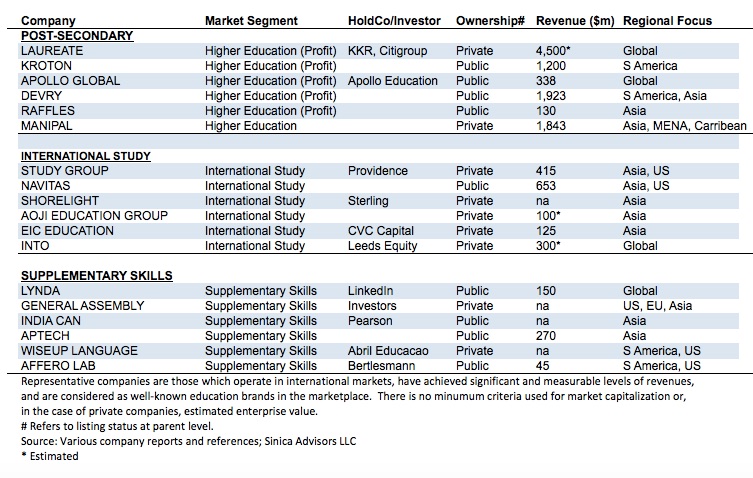Screen dimensions: 753x478
Task: Select the Apollo Education investor cell
Action: click(x=393, y=81)
